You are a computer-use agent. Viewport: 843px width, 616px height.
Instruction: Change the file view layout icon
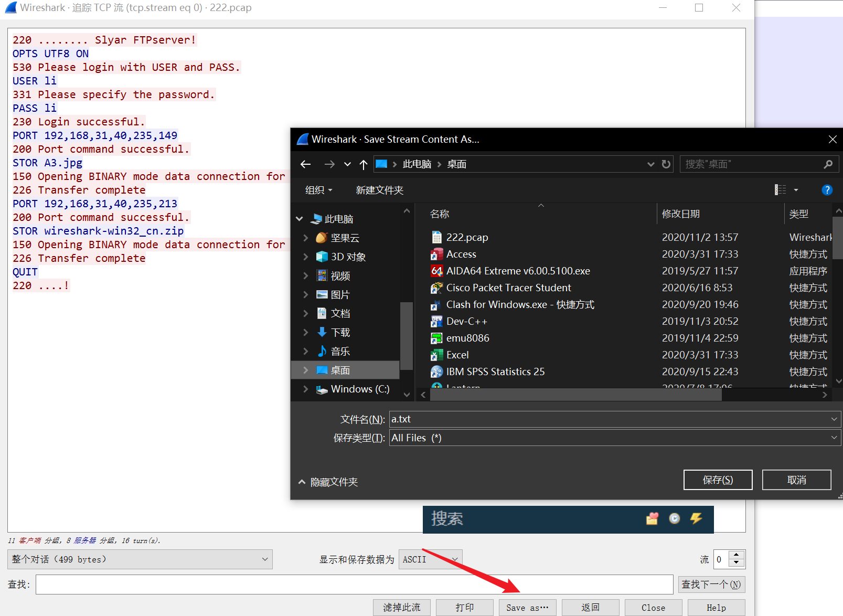click(781, 190)
